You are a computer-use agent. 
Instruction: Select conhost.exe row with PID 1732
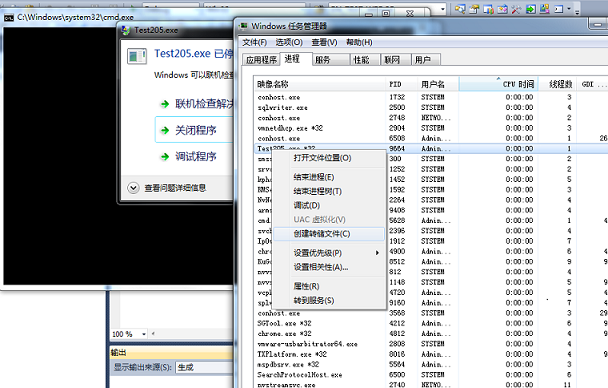[x=431, y=97]
